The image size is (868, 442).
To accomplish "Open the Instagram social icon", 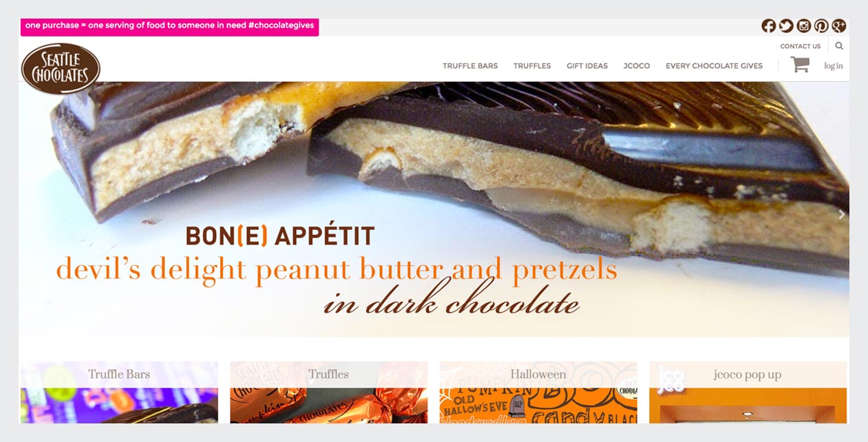I will coord(803,26).
